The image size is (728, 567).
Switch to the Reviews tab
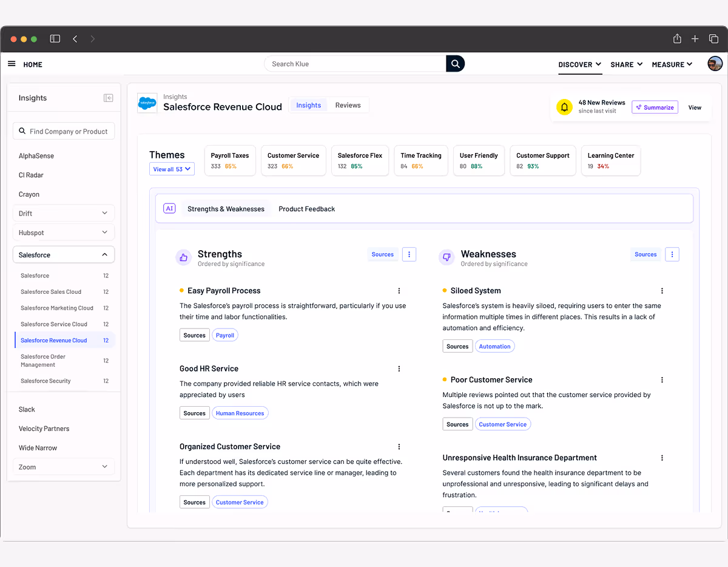(x=348, y=105)
